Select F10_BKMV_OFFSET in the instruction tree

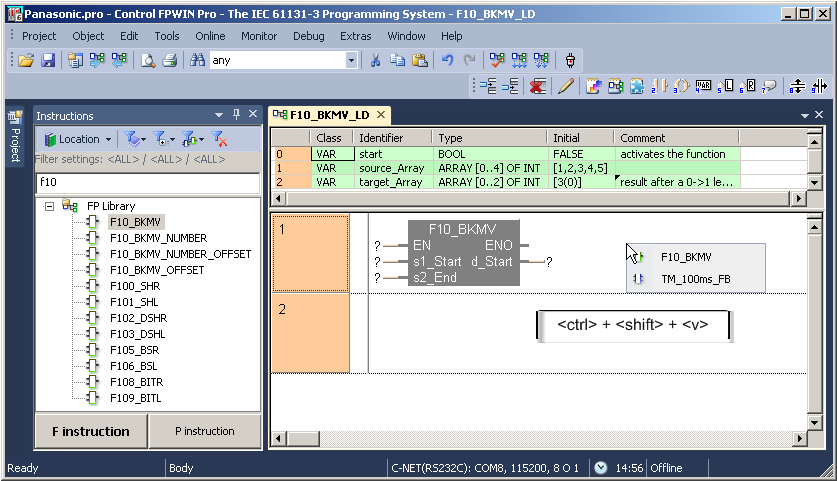[x=156, y=270]
